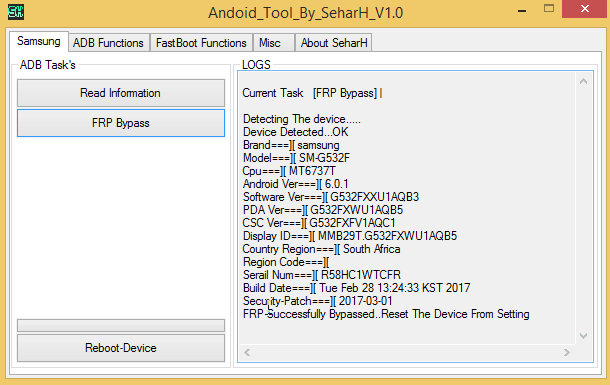The height and width of the screenshot is (385, 610).
Task: Close the Andoid_Tool window
Action: click(x=585, y=9)
